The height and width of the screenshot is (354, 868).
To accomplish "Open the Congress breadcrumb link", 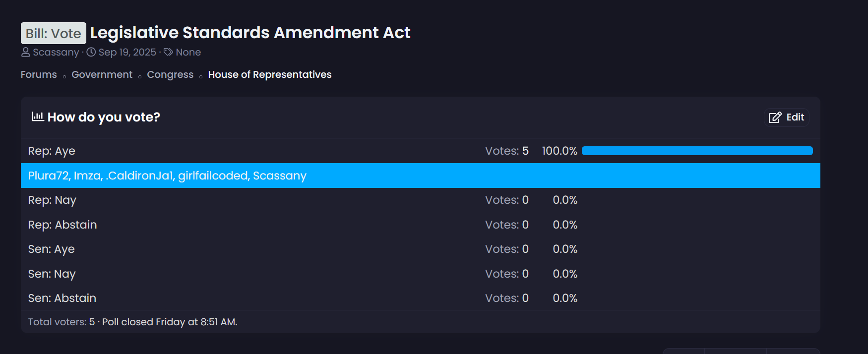I will pos(170,74).
